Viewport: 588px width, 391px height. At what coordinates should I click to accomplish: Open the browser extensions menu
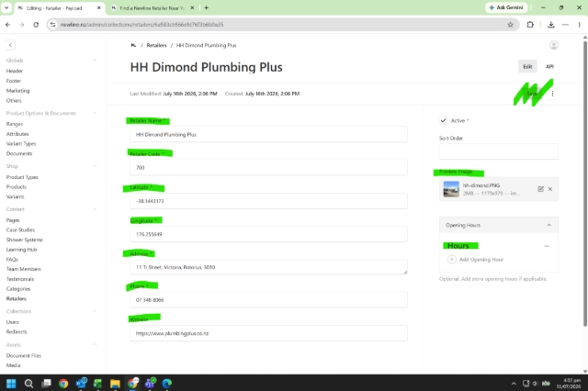coord(530,25)
